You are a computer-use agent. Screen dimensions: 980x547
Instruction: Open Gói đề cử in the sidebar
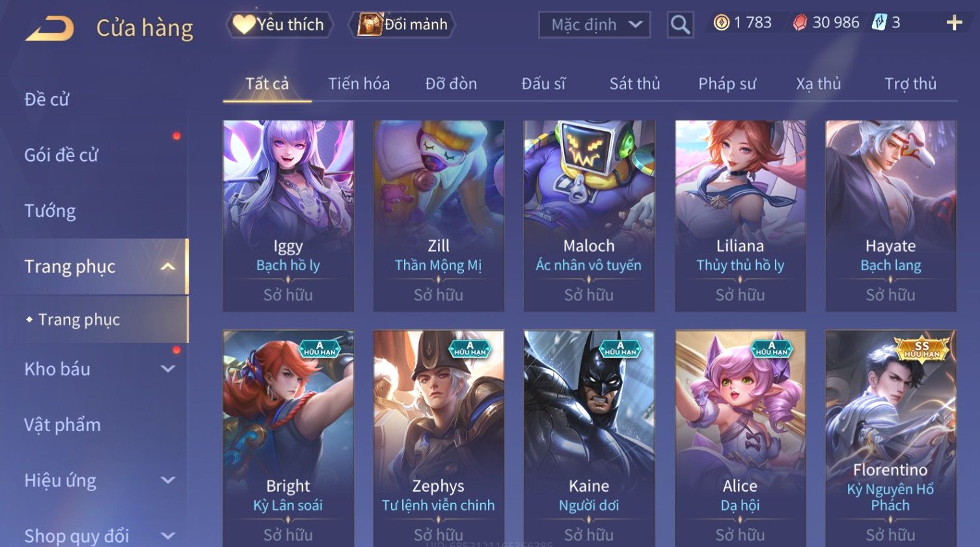pyautogui.click(x=61, y=155)
